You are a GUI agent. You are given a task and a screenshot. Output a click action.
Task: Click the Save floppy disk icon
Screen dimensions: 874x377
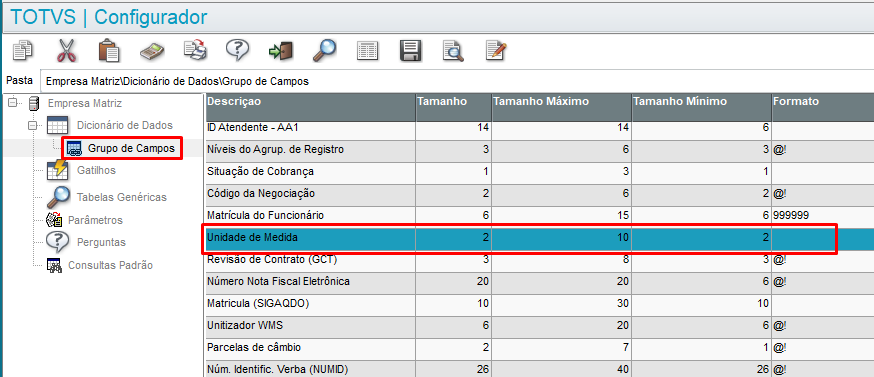pos(410,51)
